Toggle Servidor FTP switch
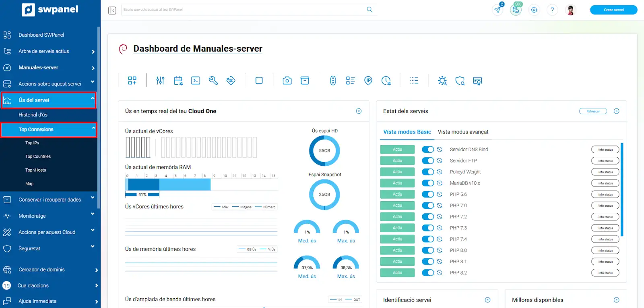The image size is (644, 308). pos(428,160)
